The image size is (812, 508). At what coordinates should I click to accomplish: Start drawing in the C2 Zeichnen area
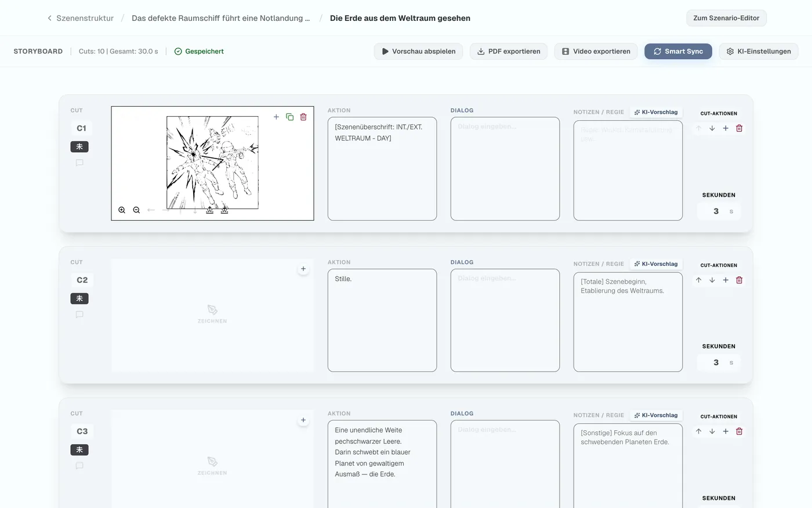212,314
